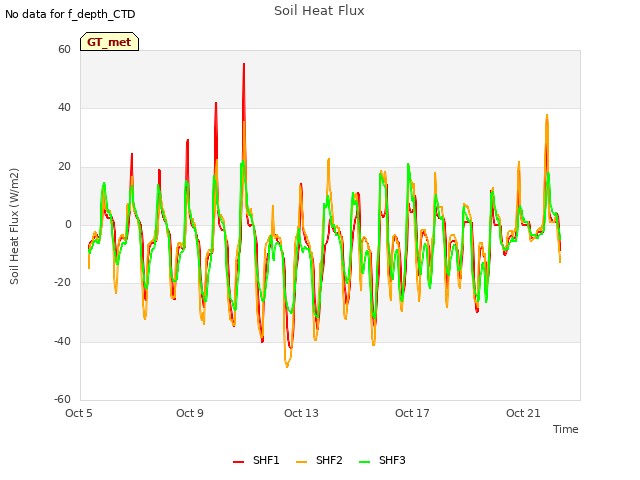
Task: Click the 60 y-axis tick label
Action: 64,49
